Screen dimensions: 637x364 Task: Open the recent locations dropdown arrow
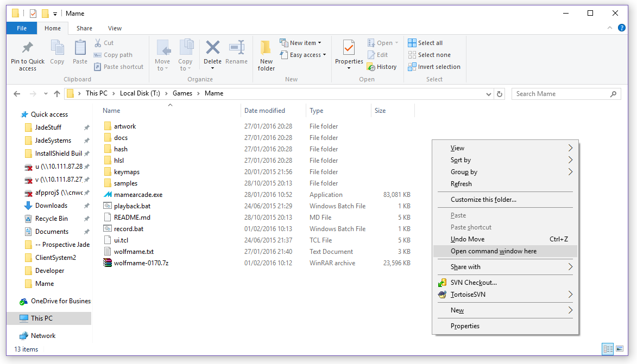[46, 94]
